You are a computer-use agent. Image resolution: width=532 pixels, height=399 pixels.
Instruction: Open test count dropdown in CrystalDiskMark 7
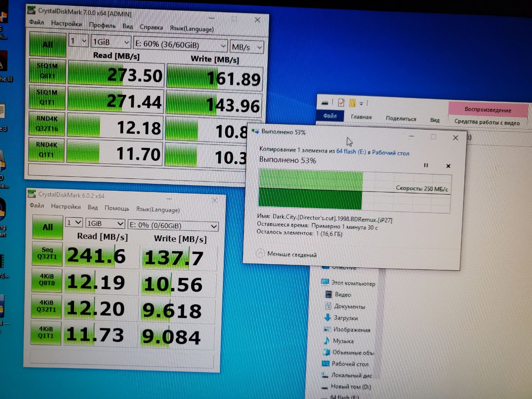tap(78, 41)
